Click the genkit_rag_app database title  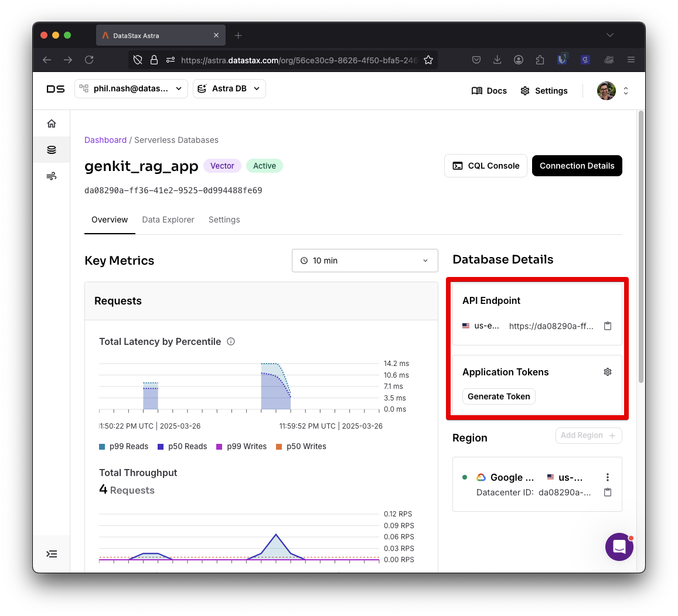point(141,166)
